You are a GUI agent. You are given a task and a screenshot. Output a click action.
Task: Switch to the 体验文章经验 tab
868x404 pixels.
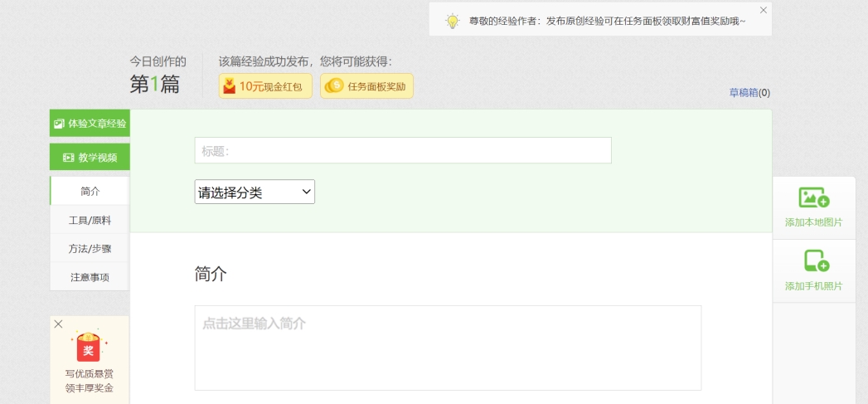pos(90,124)
